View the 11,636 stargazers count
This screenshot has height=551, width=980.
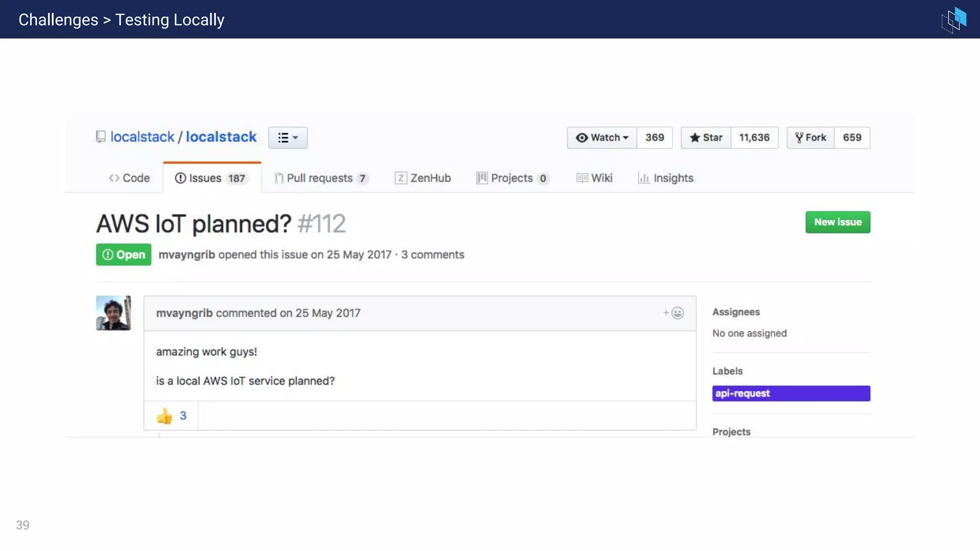tap(755, 138)
